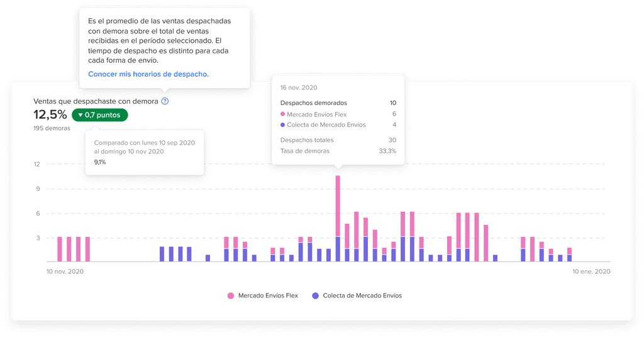Toggle Colecta de Mercado Envíos legend entry

click(x=357, y=296)
